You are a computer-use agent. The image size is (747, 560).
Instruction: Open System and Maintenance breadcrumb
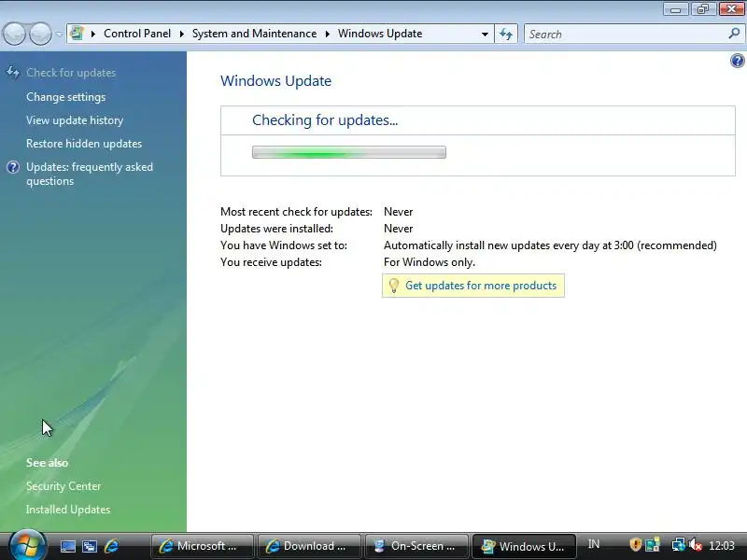[254, 34]
